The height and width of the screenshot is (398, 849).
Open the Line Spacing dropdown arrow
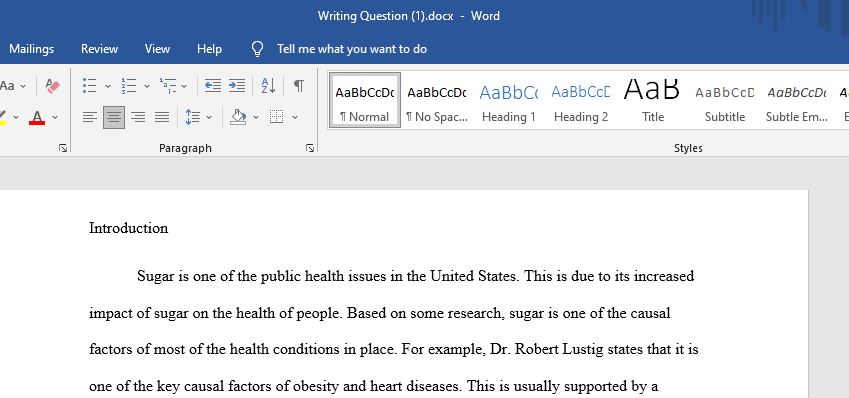(x=209, y=117)
